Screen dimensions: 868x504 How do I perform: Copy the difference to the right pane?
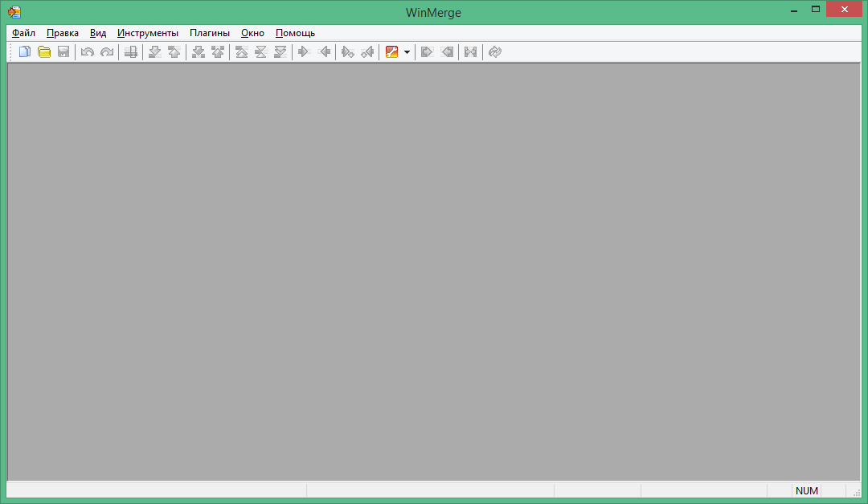(x=303, y=51)
